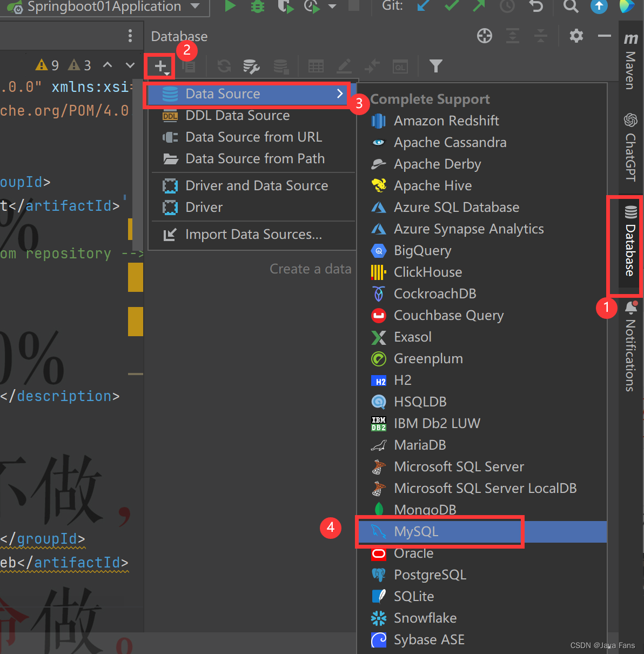Open the Notifications tool window tab

630,346
